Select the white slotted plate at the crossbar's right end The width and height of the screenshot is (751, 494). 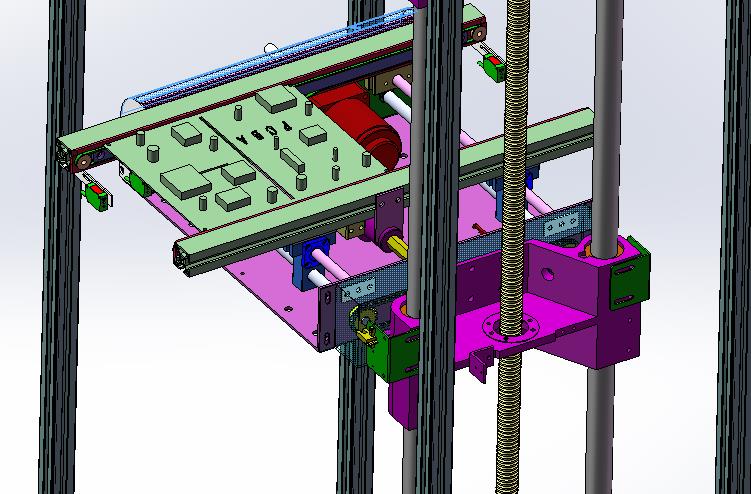562,224
